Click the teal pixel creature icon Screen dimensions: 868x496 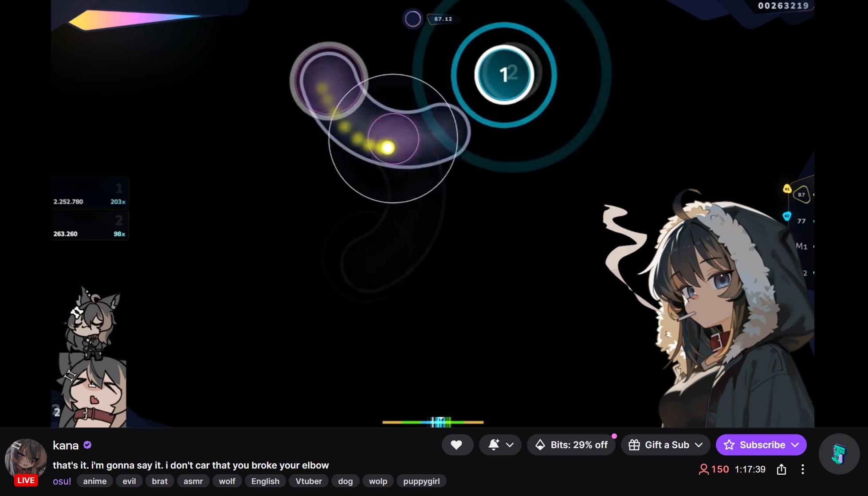[x=839, y=454]
